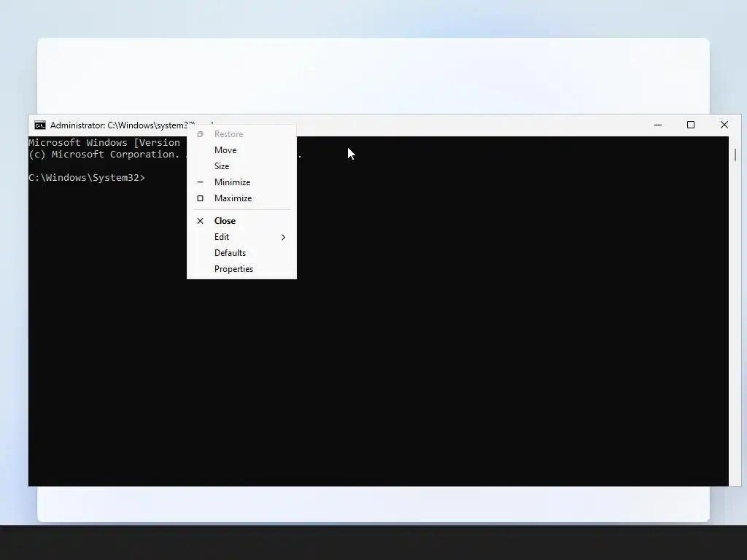Click Minimize in the system menu
The height and width of the screenshot is (560, 747).
pos(241,182)
